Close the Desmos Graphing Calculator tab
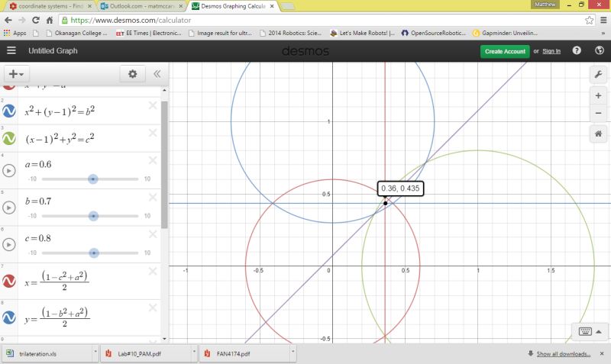 272,6
